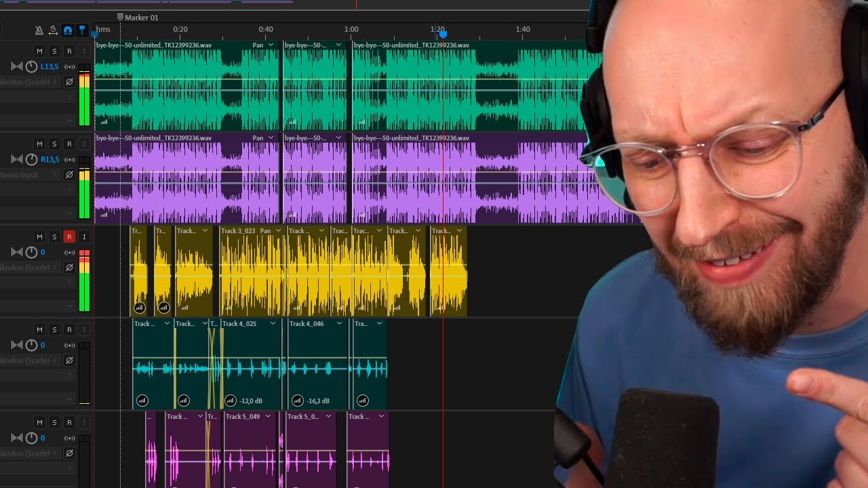Screen dimensions: 868x488
Task: Click the blue playhead handle on the time ruler
Action: tap(443, 34)
